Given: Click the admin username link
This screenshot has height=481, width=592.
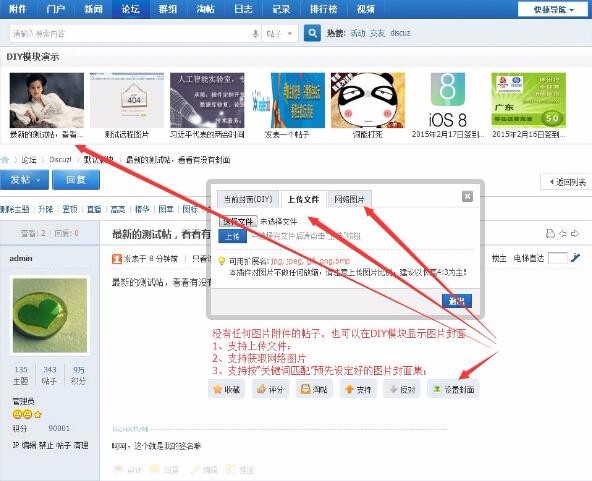Looking at the screenshot, I should click(x=21, y=258).
